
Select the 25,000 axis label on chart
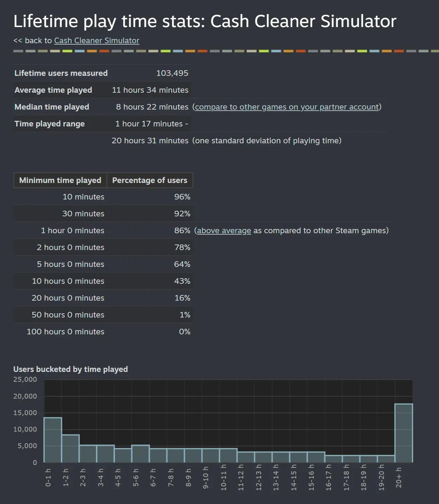click(x=25, y=379)
